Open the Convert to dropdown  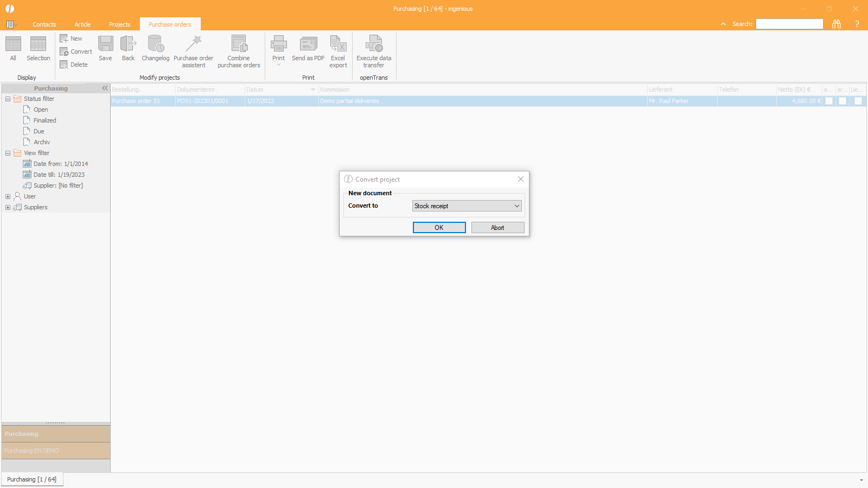[516, 206]
